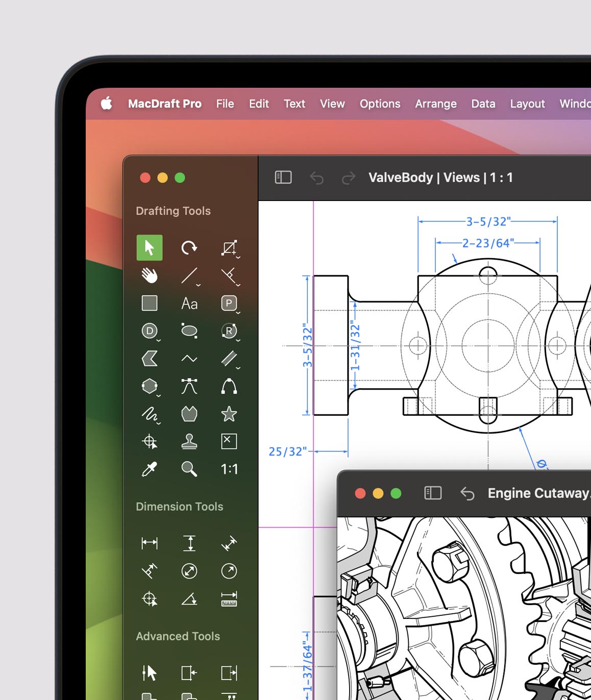Viewport: 591px width, 700px height.
Task: Select the arrow pointer tool
Action: [150, 248]
